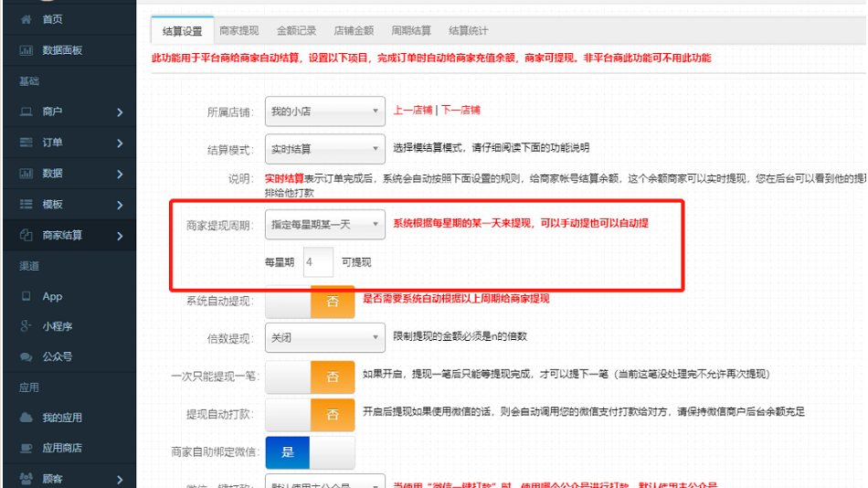This screenshot has height=488, width=868.
Task: Open the 商家提现周期 dropdown
Action: (x=324, y=224)
